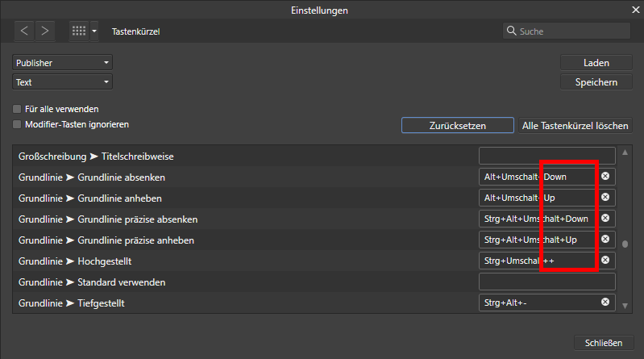Toggle Modifier-Tasten ignorieren checkbox

tap(17, 124)
